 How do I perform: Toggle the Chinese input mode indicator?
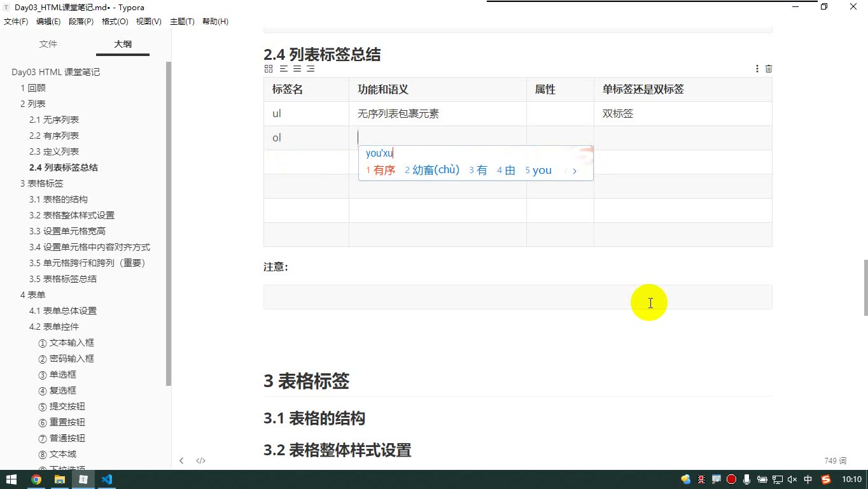(808, 479)
